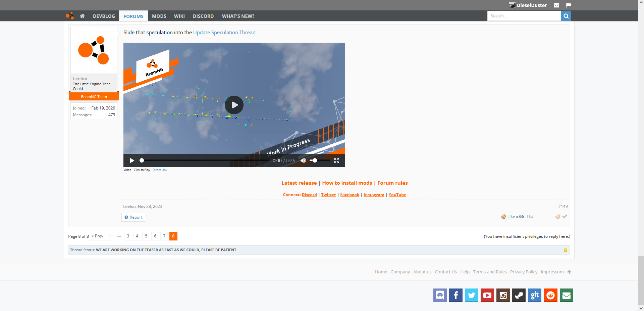Open the alerts flag icon
The width and height of the screenshot is (644, 311).
coord(569,5)
